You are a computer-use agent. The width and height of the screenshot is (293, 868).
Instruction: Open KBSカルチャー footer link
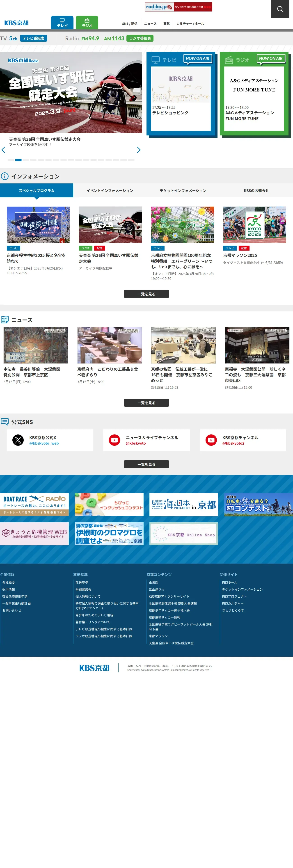tap(233, 603)
